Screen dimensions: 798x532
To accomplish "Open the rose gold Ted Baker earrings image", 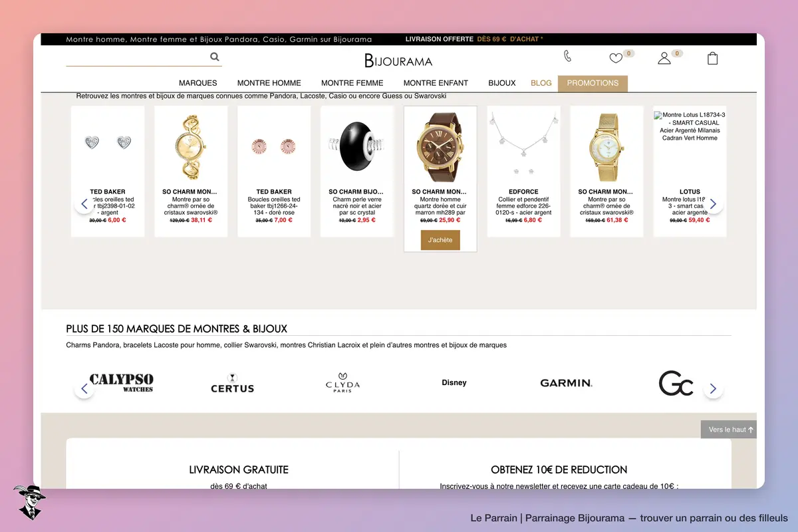I will (x=274, y=145).
